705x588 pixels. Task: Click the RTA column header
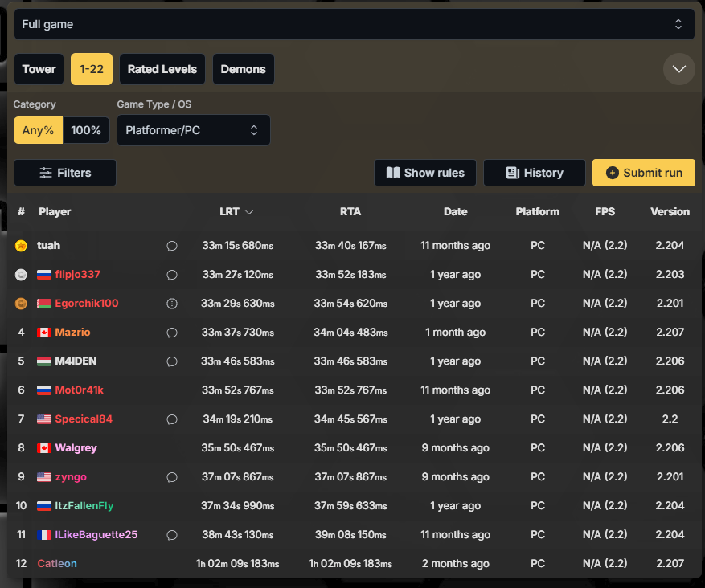[x=350, y=211]
